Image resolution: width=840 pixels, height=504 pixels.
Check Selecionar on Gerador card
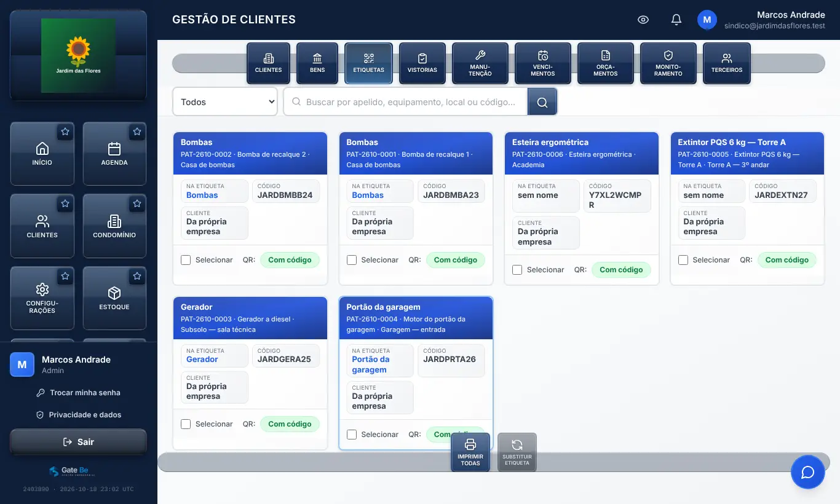tap(186, 424)
